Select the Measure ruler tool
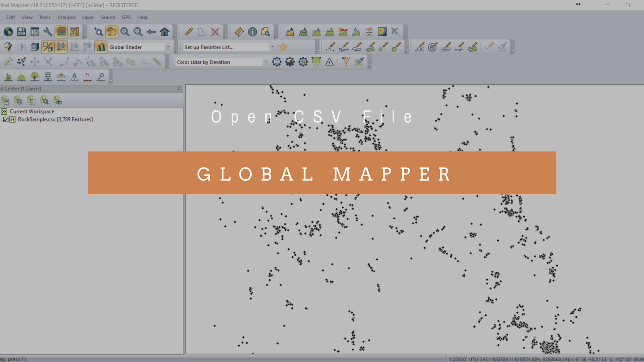 239,31
